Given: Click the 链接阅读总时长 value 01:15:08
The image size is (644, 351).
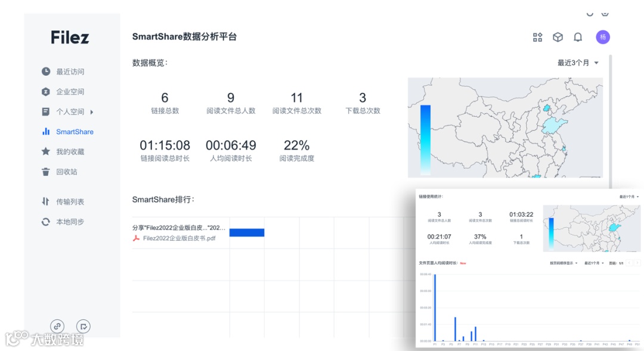Looking at the screenshot, I should tap(165, 145).
